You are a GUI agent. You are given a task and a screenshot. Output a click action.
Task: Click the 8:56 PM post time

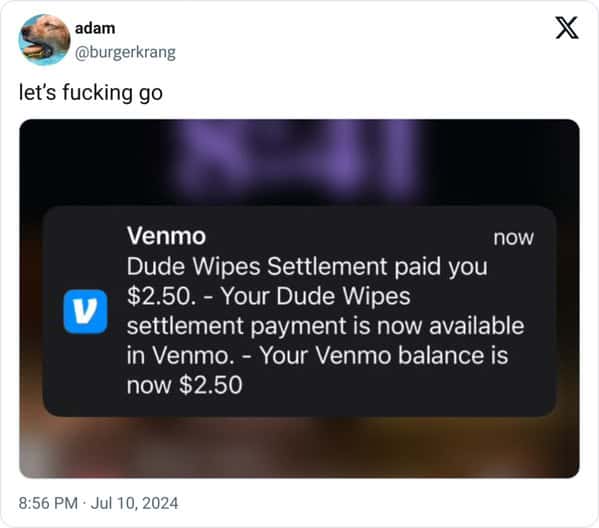[48, 503]
